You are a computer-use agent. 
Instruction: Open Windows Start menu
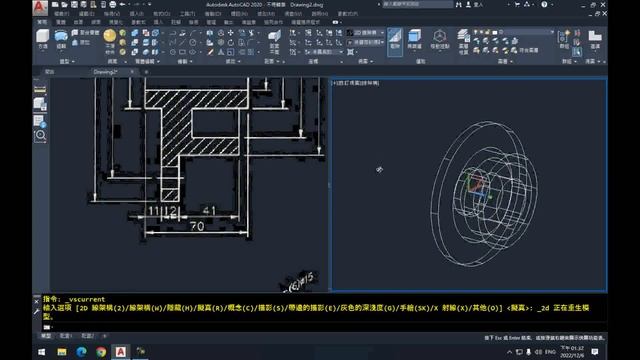[x=42, y=352]
